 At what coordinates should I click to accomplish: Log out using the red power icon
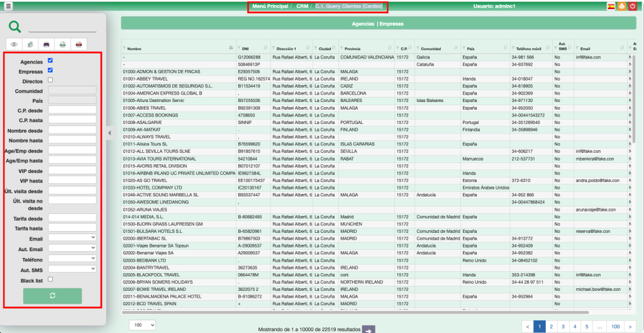point(632,6)
